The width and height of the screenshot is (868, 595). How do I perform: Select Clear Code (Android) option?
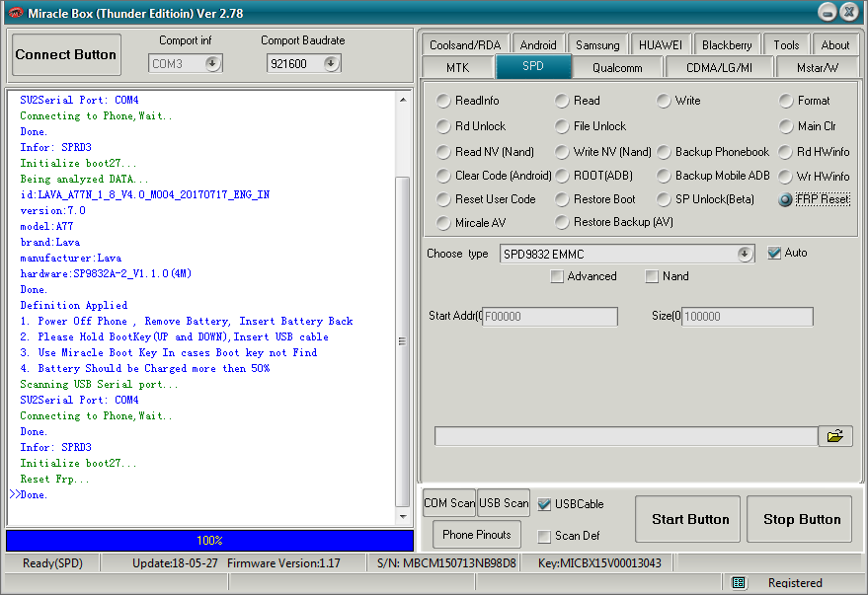click(494, 176)
